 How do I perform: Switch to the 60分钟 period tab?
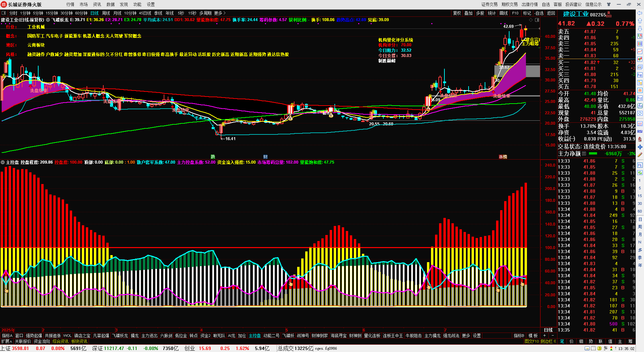point(81,13)
